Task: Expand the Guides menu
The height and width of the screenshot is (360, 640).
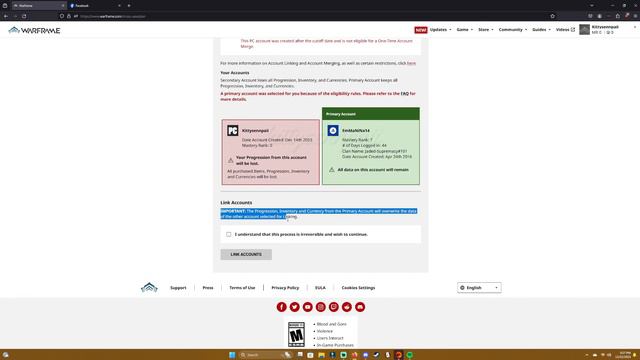Action: point(541,30)
